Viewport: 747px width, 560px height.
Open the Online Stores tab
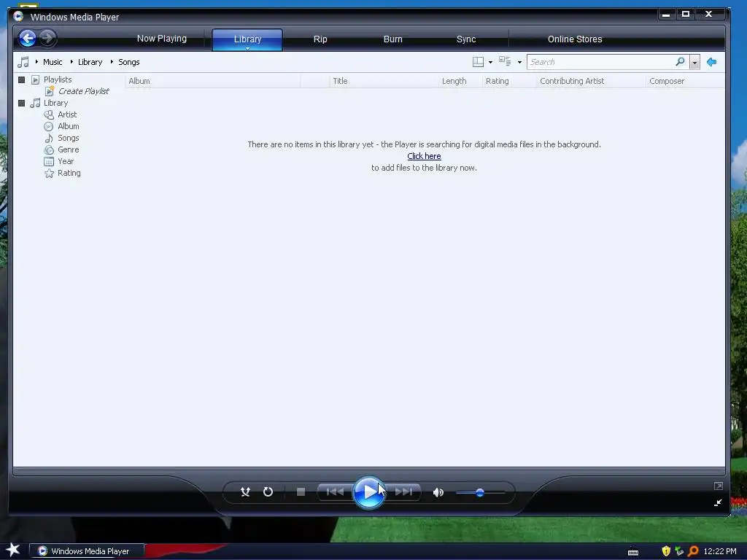click(575, 39)
